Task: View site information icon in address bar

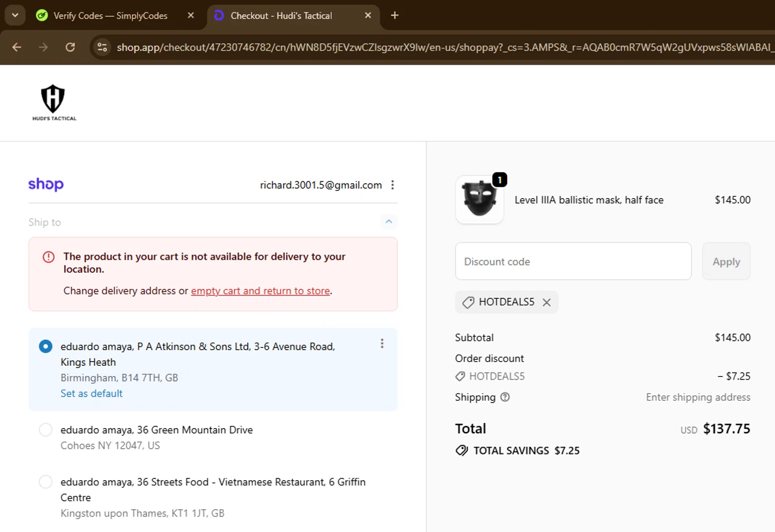Action: click(x=102, y=47)
